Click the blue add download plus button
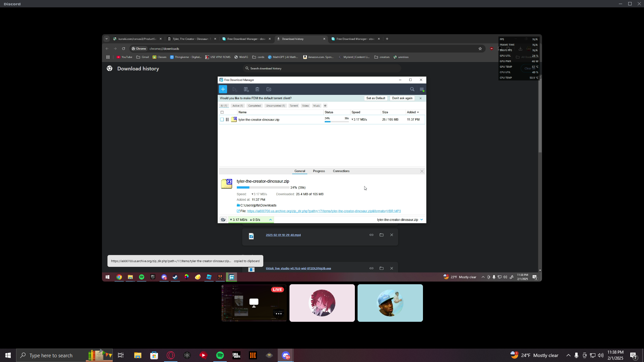This screenshot has width=644, height=362. click(x=223, y=89)
